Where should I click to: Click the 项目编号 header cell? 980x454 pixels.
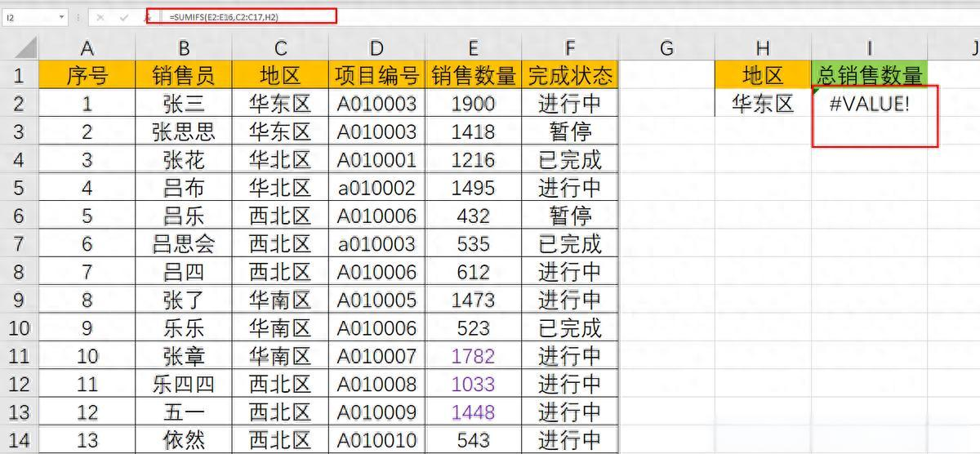coord(376,76)
